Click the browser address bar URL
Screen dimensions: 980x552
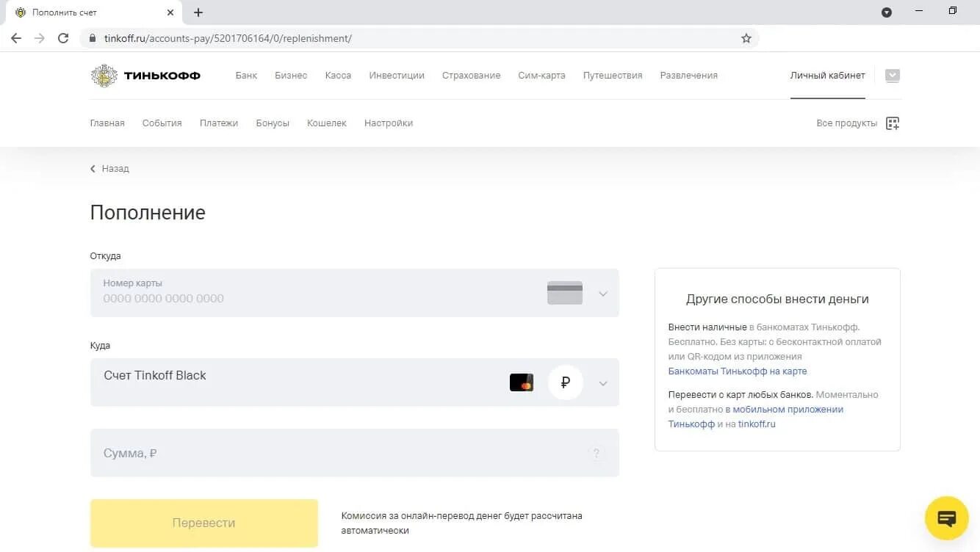[x=228, y=38]
